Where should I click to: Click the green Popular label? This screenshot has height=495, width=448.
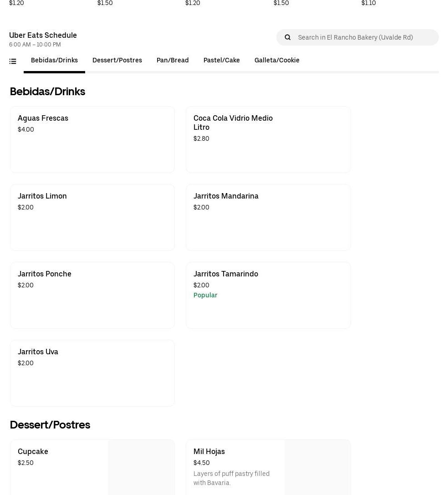coord(205,295)
